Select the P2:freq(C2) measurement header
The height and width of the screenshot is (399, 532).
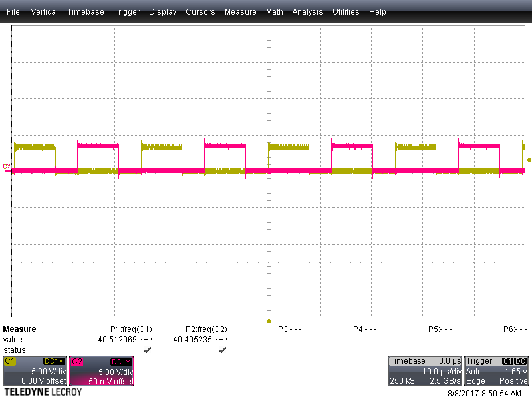click(x=206, y=329)
